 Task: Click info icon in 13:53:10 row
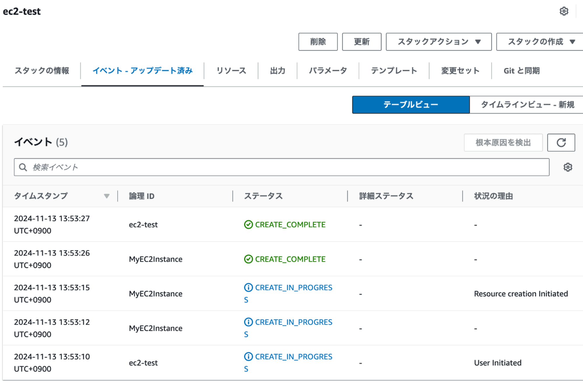coord(248,356)
